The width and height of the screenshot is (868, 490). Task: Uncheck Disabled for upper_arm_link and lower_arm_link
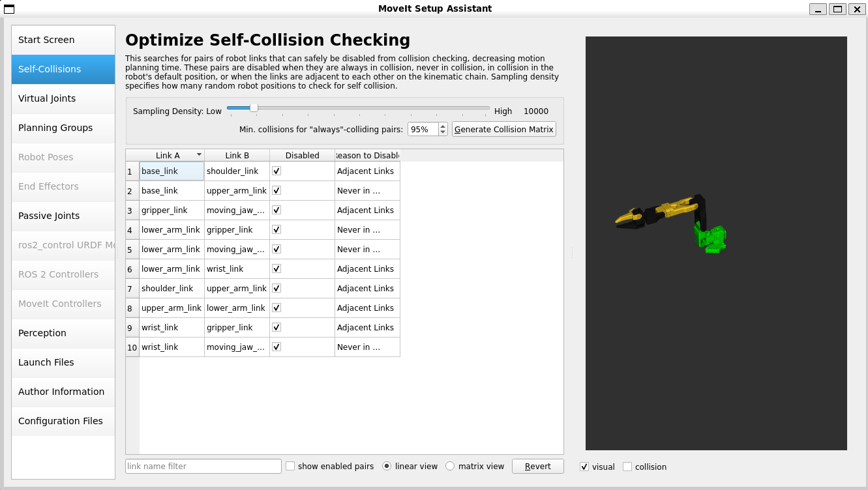click(x=277, y=308)
